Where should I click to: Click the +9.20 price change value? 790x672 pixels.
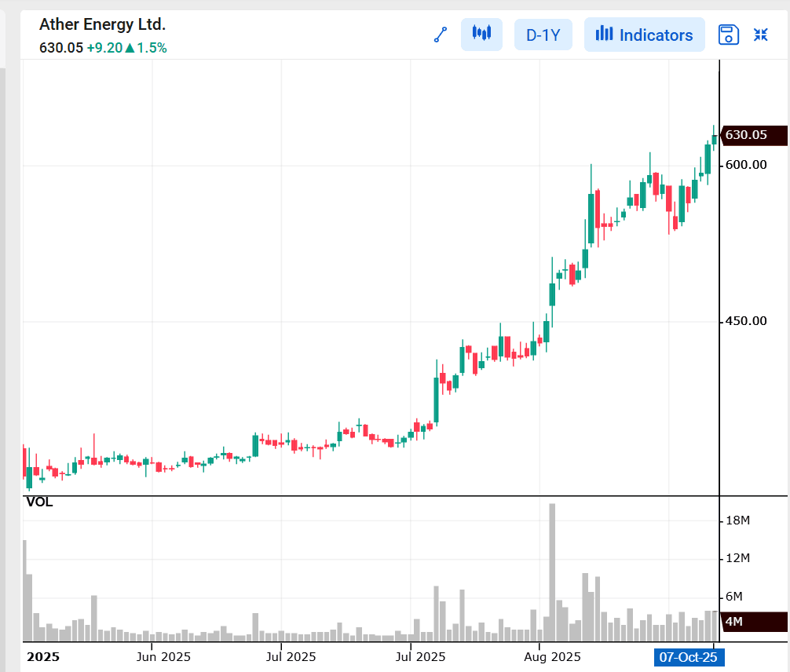104,48
